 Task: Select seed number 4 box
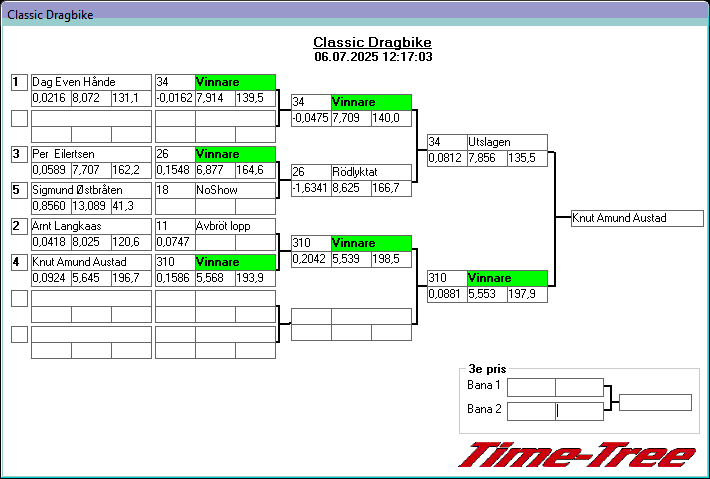(x=19, y=262)
